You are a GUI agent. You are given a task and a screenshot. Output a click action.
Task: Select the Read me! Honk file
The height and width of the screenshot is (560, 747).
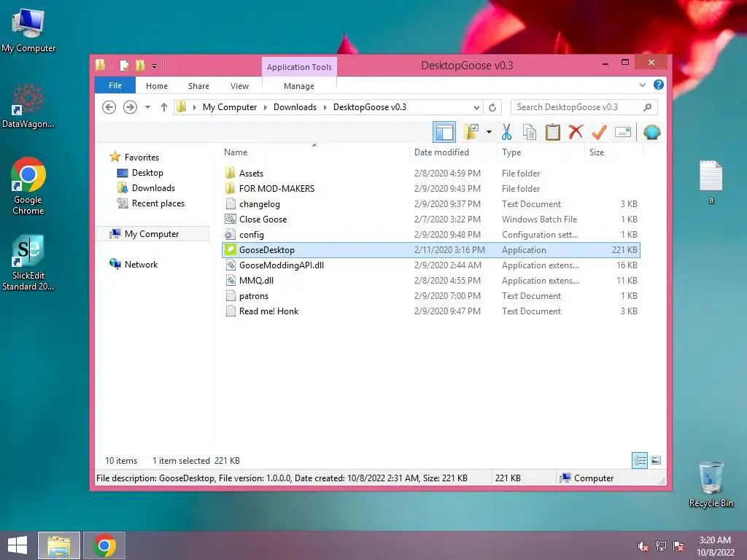click(x=430, y=311)
